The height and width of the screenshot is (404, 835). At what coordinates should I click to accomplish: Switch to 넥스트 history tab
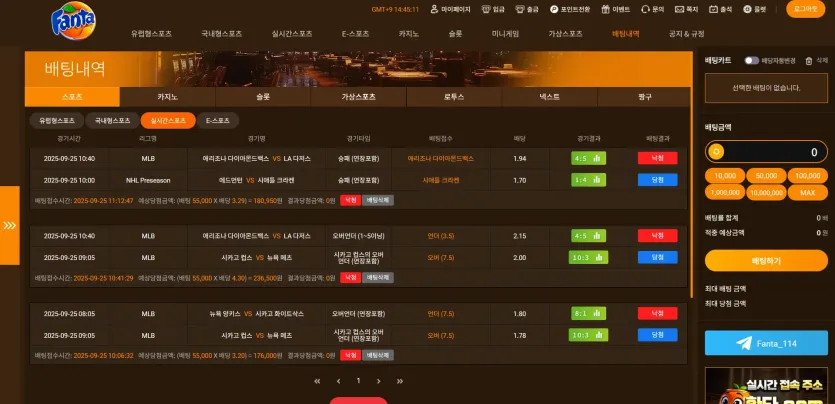tap(550, 97)
